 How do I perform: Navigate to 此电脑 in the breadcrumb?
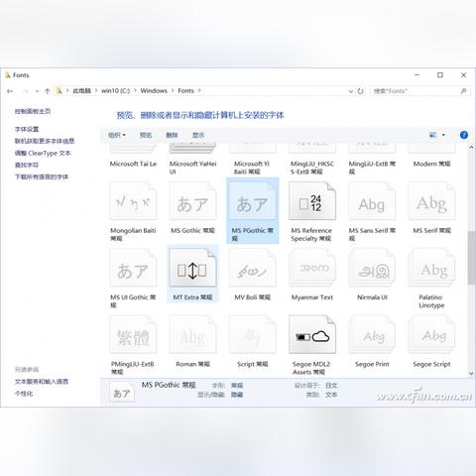tap(81, 91)
